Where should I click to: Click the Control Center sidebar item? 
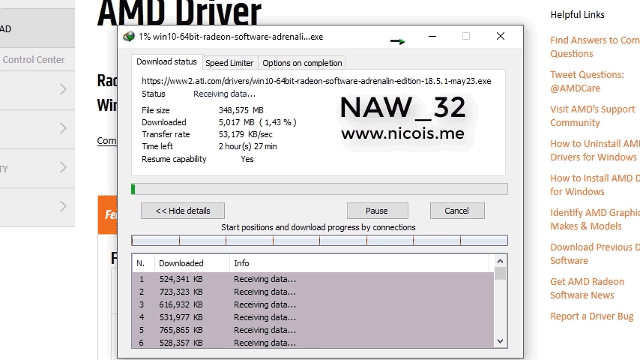coord(33,60)
